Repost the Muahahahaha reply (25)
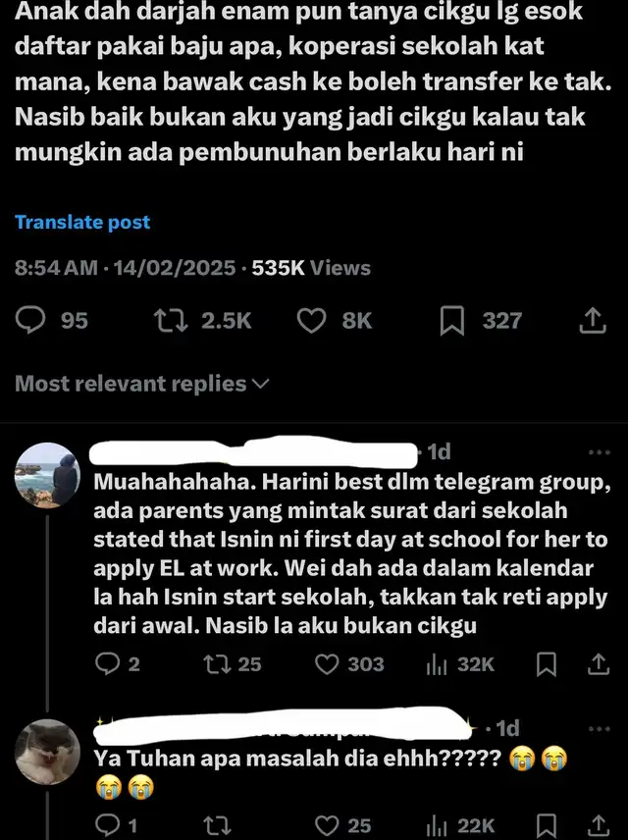 pos(233,664)
